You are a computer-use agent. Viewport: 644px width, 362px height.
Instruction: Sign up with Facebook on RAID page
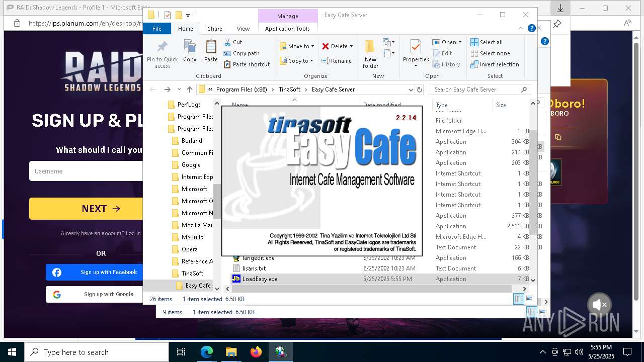tap(95, 273)
